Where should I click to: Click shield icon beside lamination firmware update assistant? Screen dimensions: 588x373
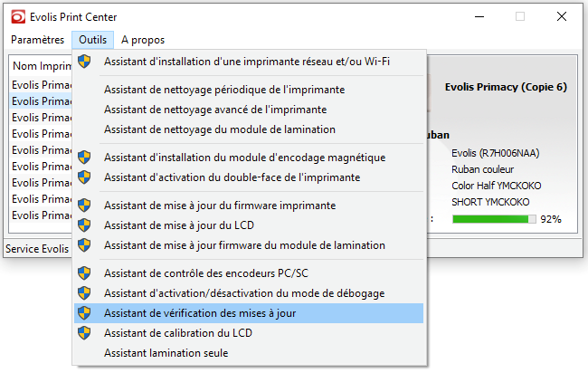click(x=84, y=245)
